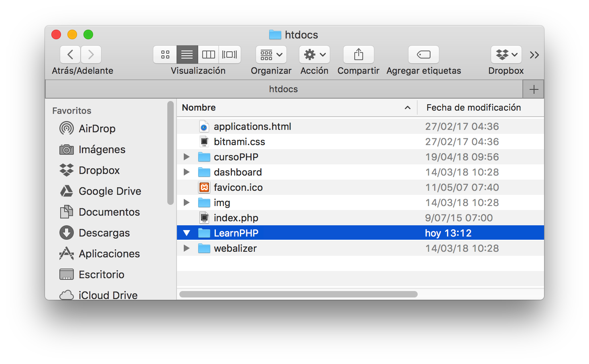Open the Organizar dropdown
The image size is (589, 364).
(271, 55)
